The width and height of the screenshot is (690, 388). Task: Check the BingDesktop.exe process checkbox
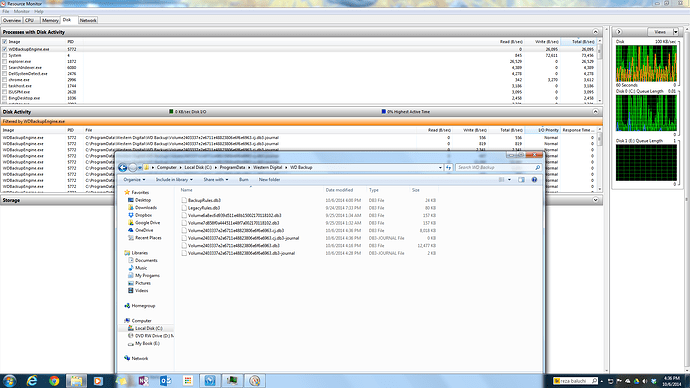[x=4, y=98]
